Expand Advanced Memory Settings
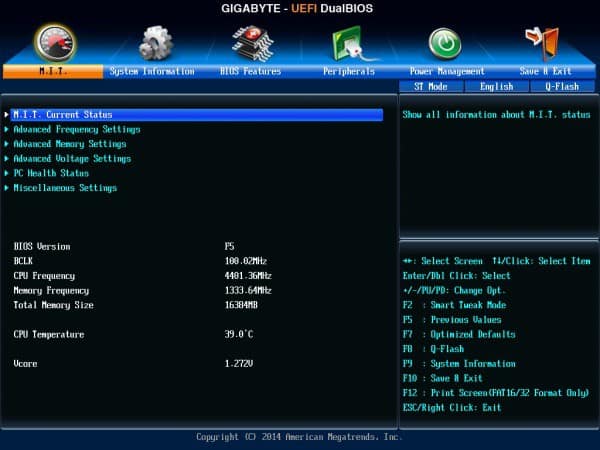Screen dimensions: 600x450 tap(70, 144)
